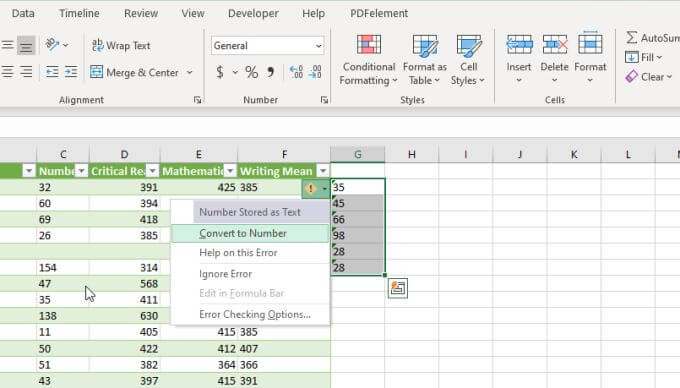
Task: Apply Comma Style format
Action: pos(270,72)
